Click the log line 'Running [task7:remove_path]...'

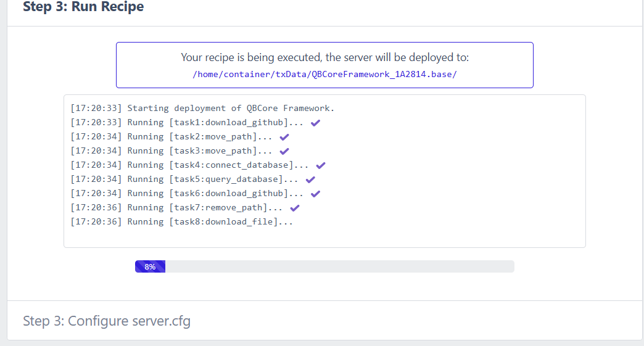pyautogui.click(x=176, y=208)
